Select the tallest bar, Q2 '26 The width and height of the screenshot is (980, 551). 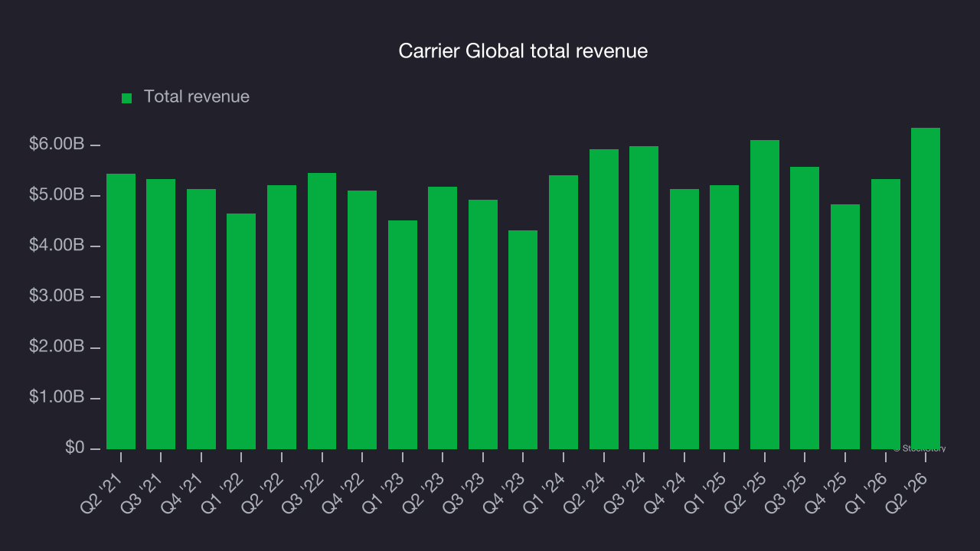(926, 289)
